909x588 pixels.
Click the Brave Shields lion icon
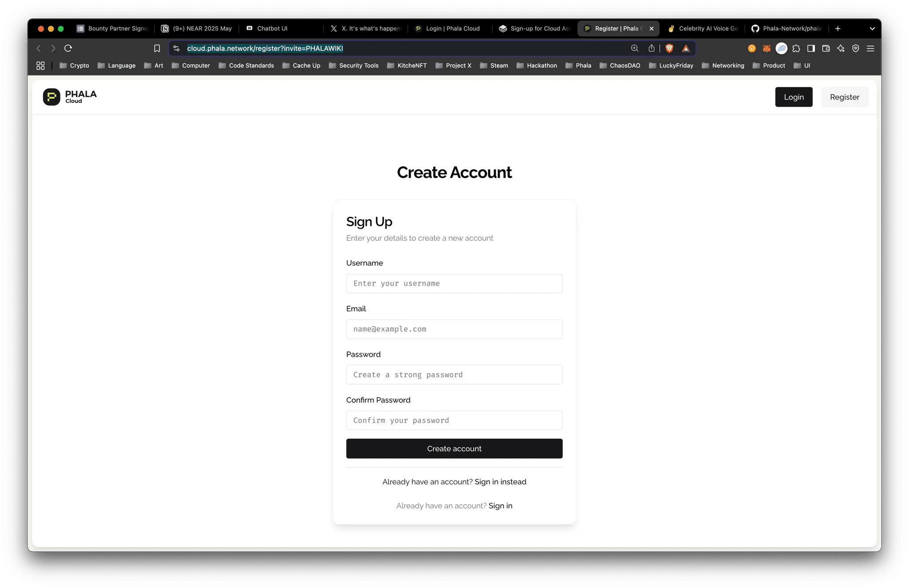click(669, 48)
